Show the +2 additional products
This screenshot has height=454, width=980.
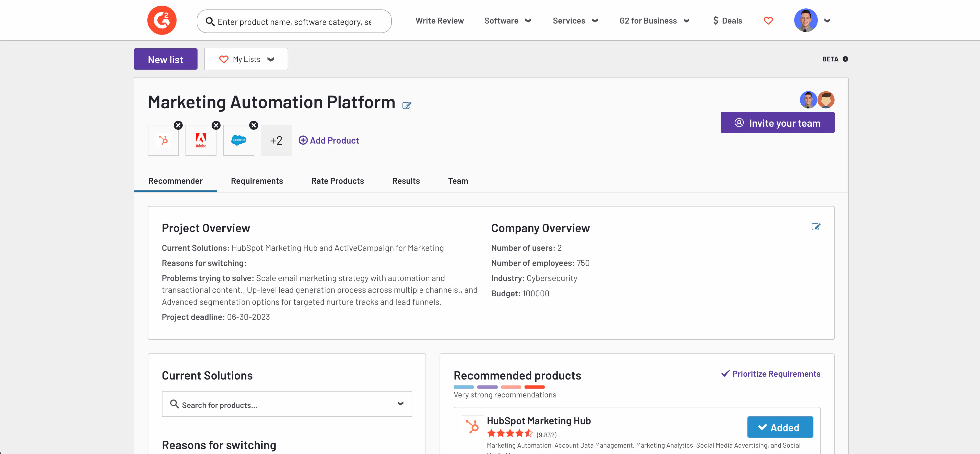click(x=276, y=140)
